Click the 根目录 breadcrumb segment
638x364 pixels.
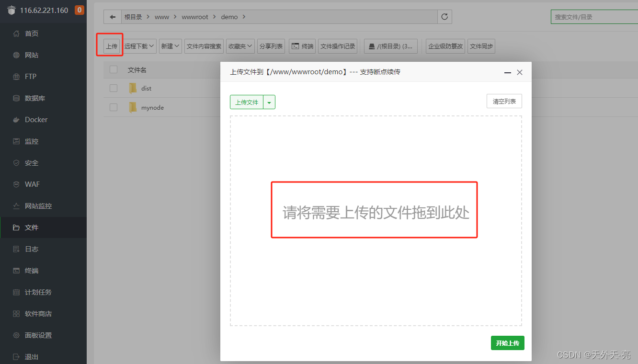[x=133, y=17]
